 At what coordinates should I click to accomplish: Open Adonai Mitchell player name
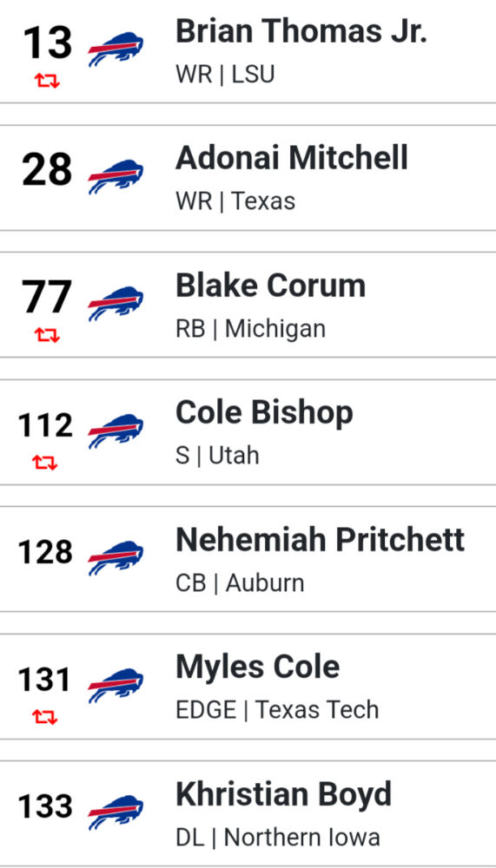pyautogui.click(x=292, y=158)
